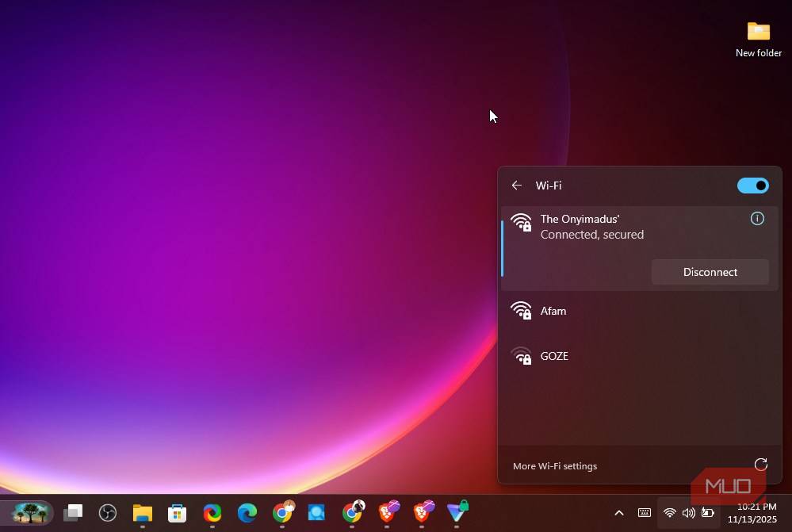Launch Microsoft Edge from the taskbar
This screenshot has height=532, width=792.
click(247, 513)
